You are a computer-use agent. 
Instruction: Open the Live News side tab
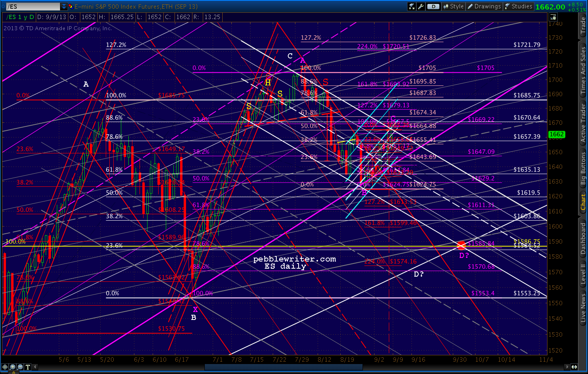coord(583,307)
